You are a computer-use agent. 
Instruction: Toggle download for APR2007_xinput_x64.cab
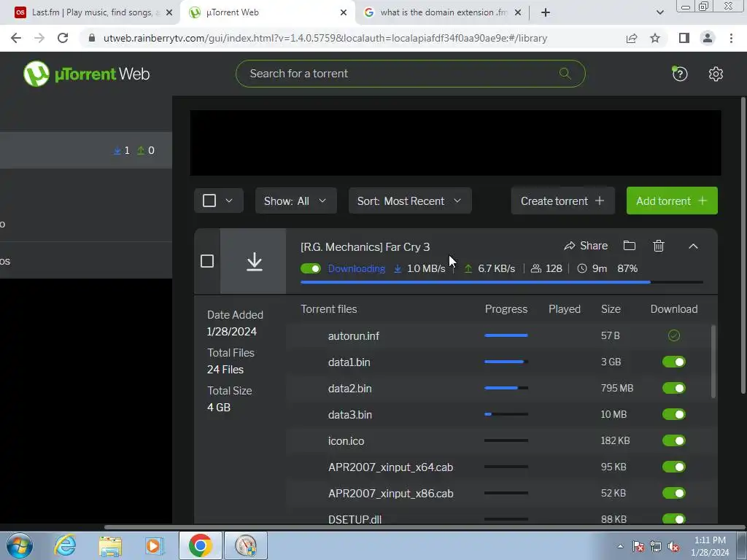tap(673, 467)
